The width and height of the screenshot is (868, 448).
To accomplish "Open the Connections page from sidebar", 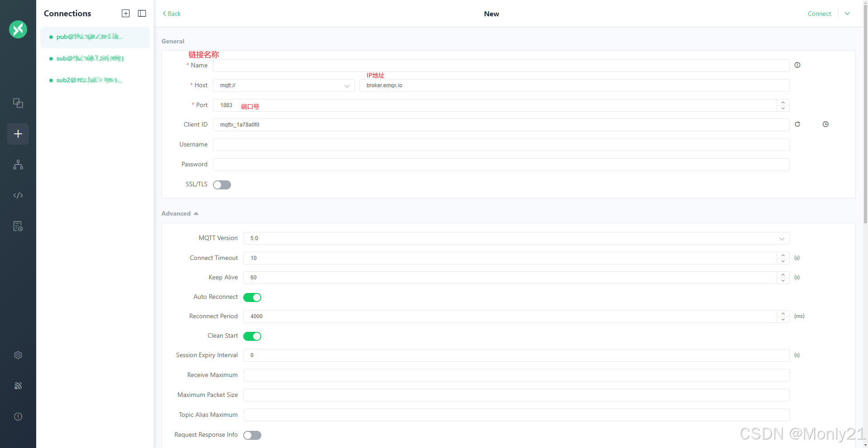I will tap(18, 103).
